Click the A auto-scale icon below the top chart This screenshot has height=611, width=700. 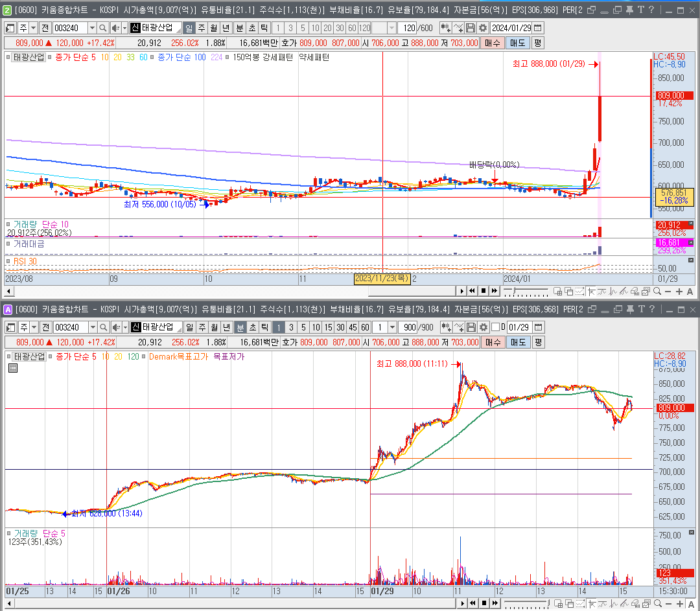coord(690,292)
